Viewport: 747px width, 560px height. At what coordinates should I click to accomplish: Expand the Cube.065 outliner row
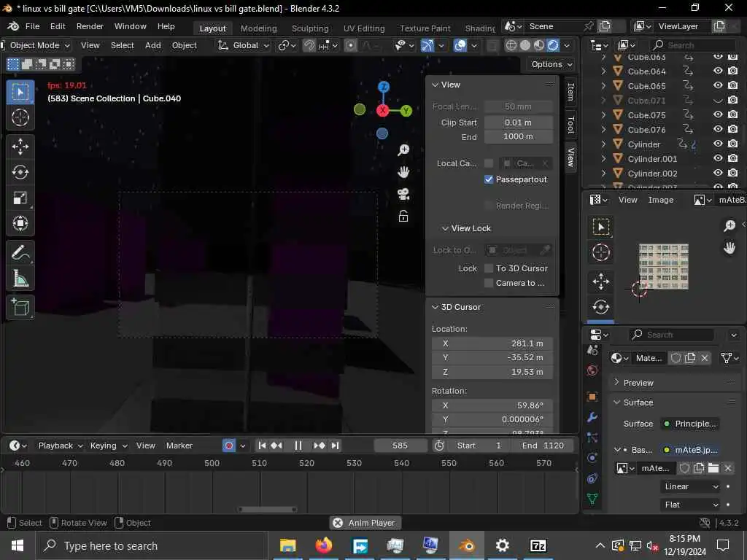click(603, 86)
